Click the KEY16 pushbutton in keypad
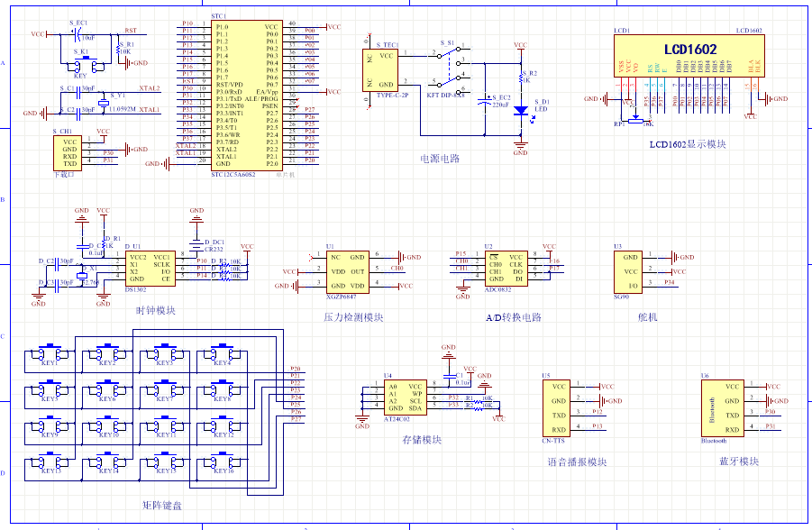812x530 pixels. 222,461
